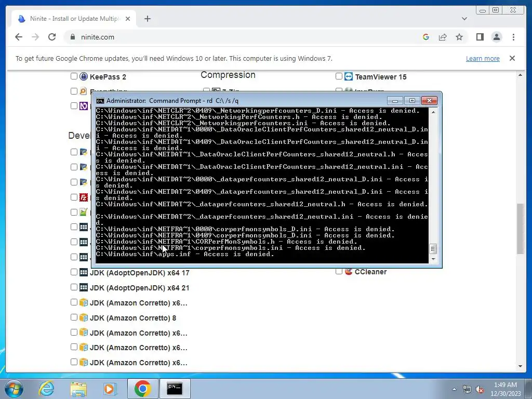Tick the checkbox beside the OneNote icon
Viewport: 532px width, 399px height.
(x=74, y=105)
